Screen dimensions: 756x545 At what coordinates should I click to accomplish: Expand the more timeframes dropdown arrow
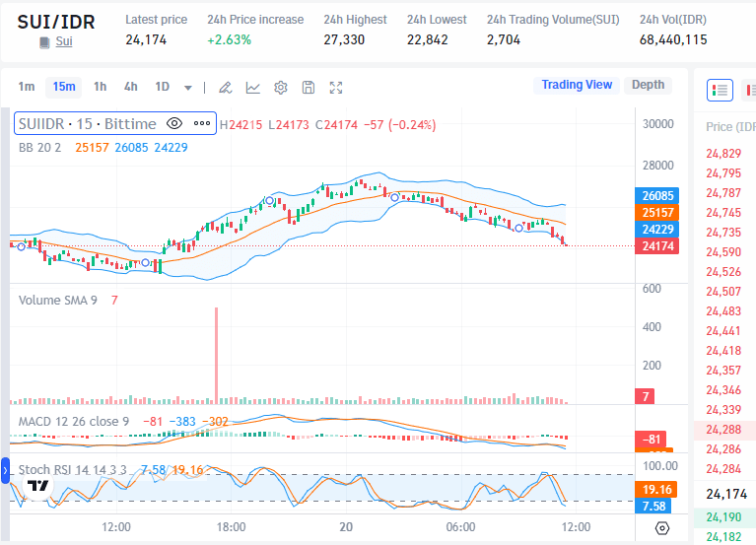point(188,87)
